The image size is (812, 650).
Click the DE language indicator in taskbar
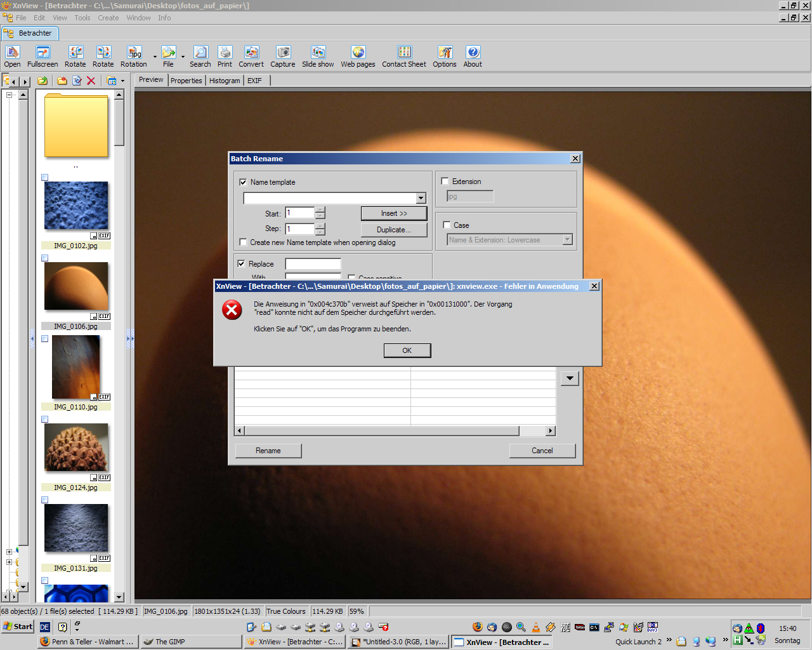44,627
